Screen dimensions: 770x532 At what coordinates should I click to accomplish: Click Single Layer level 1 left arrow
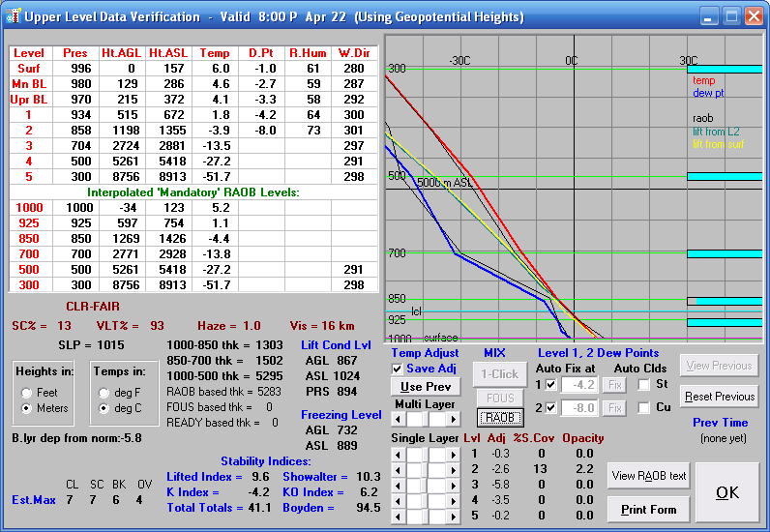398,453
